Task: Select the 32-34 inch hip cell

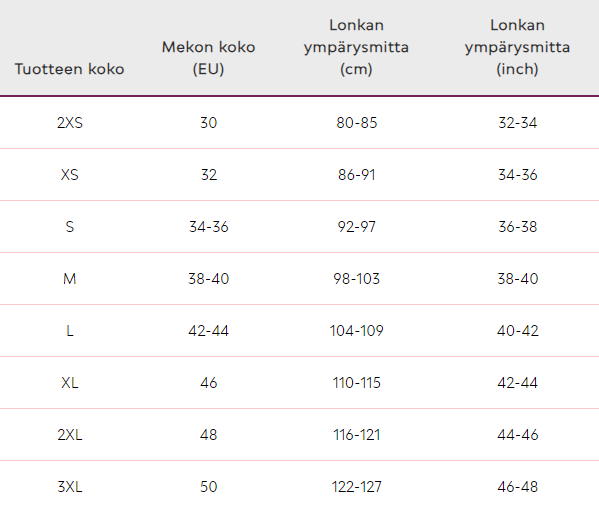Action: click(517, 123)
